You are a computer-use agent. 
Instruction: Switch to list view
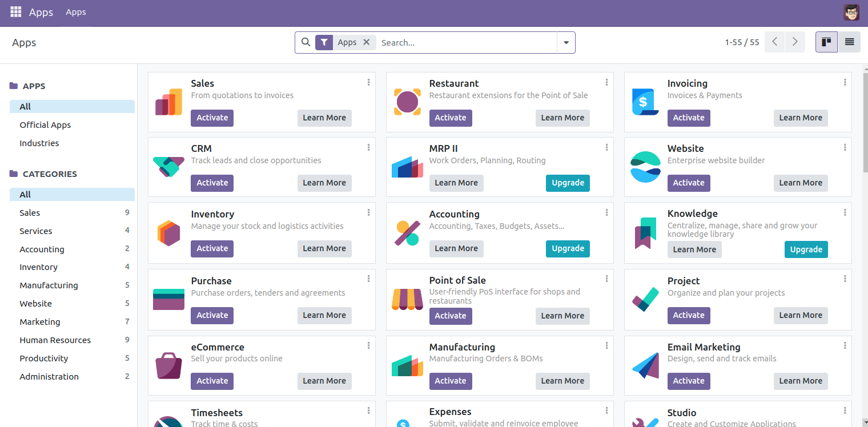tap(849, 42)
